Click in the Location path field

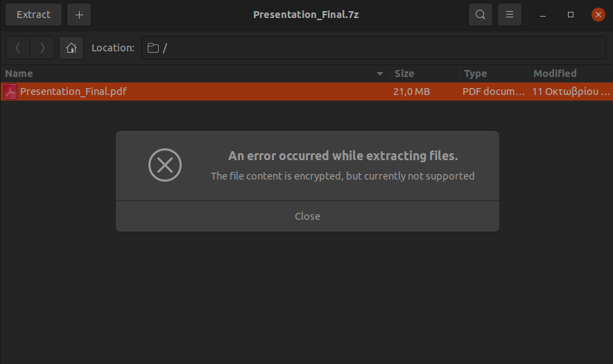[x=374, y=48]
